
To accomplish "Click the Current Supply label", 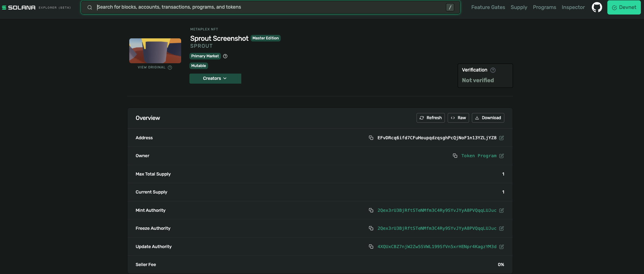I will 151,192.
